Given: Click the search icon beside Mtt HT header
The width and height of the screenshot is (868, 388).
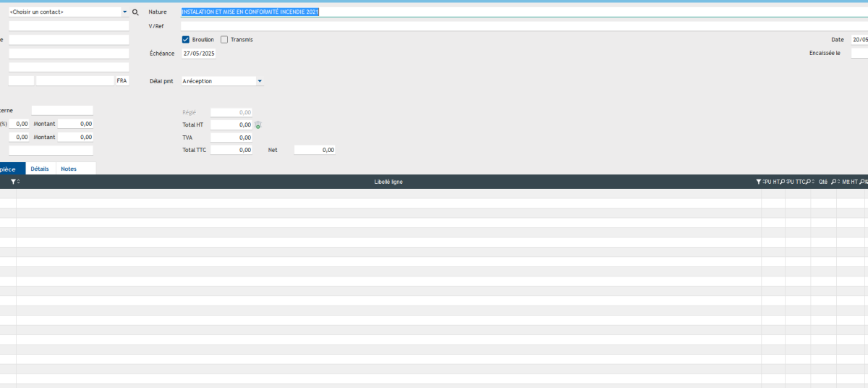Looking at the screenshot, I should (862, 182).
